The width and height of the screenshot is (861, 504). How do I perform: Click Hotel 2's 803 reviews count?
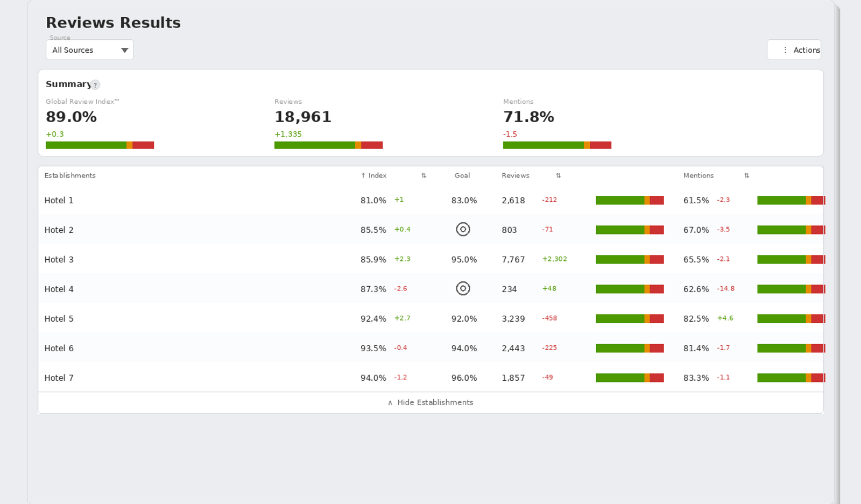509,230
